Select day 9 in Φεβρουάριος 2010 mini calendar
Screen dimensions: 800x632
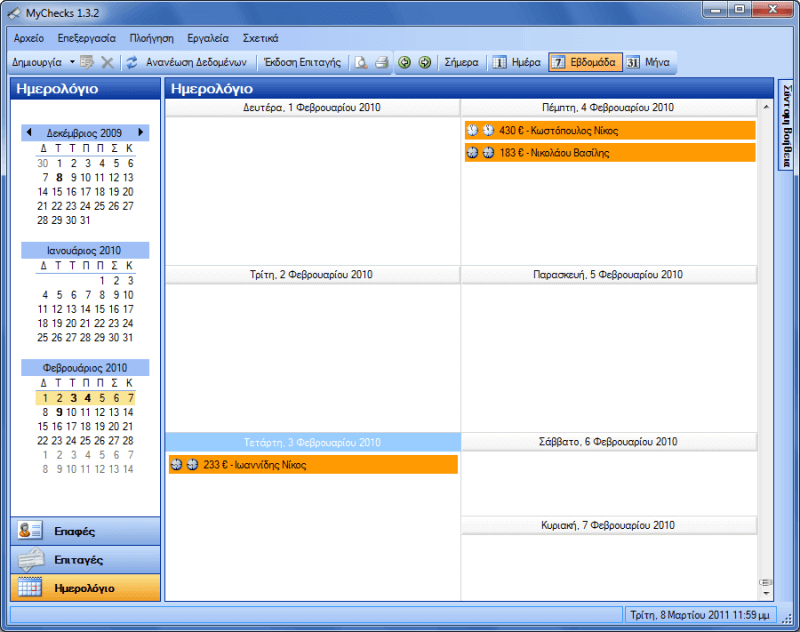pyautogui.click(x=59, y=412)
